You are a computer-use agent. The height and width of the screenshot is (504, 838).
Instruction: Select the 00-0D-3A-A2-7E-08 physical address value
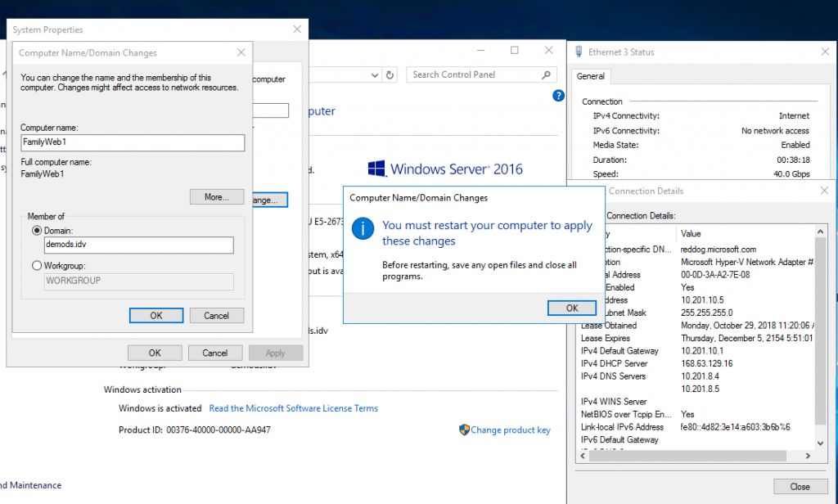coord(715,275)
